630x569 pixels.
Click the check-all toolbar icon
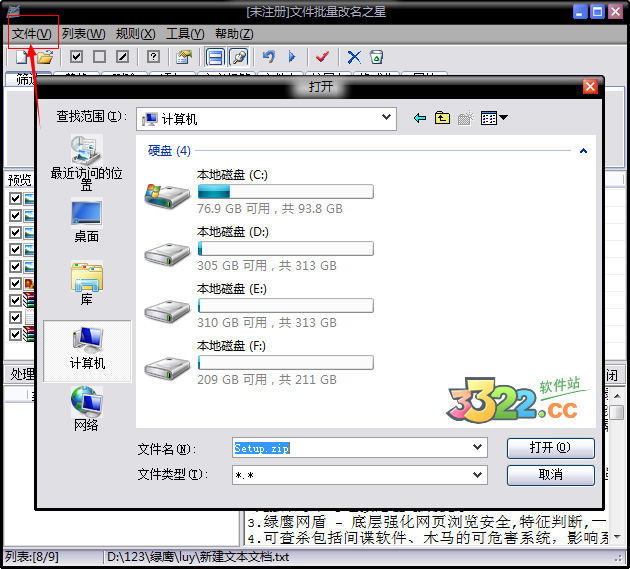click(x=76, y=57)
